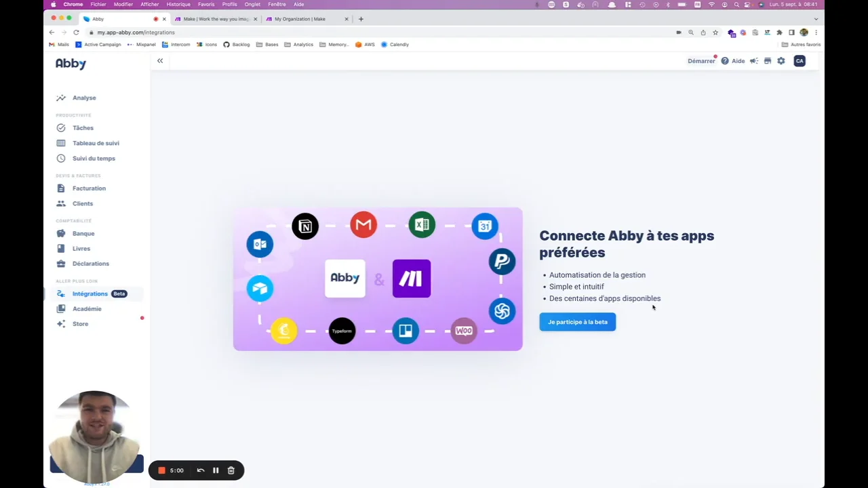Open the megaphone announcements icon
The image size is (868, 488).
coord(753,61)
